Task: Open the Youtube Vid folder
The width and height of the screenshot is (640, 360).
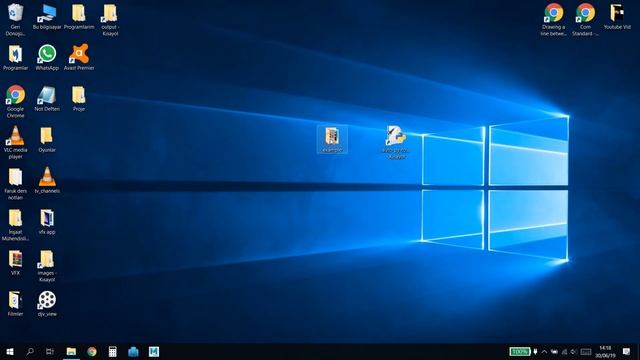Action: click(x=617, y=17)
